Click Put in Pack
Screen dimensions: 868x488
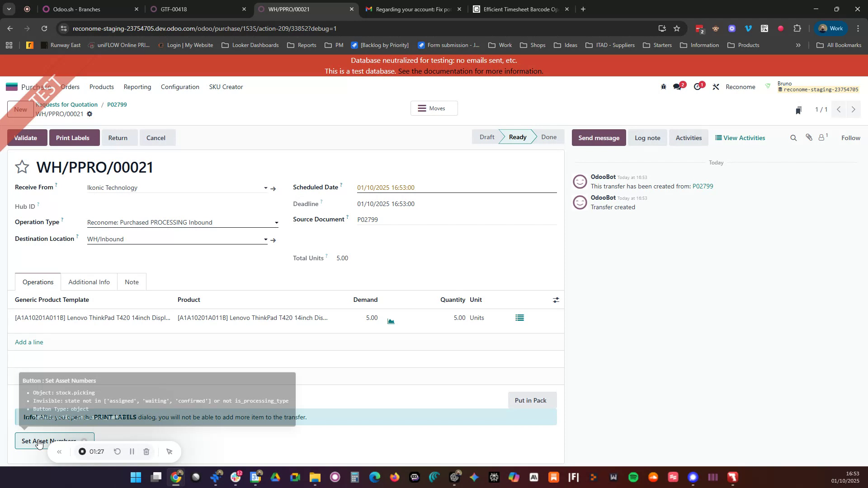click(531, 400)
